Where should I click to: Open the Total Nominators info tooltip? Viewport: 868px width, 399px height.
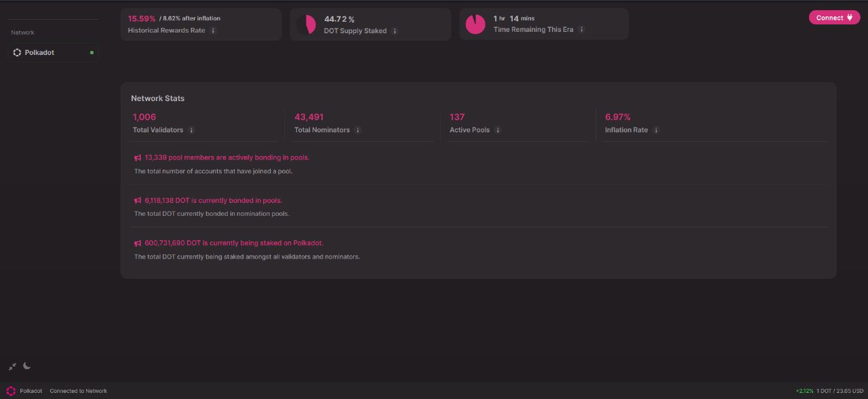359,130
